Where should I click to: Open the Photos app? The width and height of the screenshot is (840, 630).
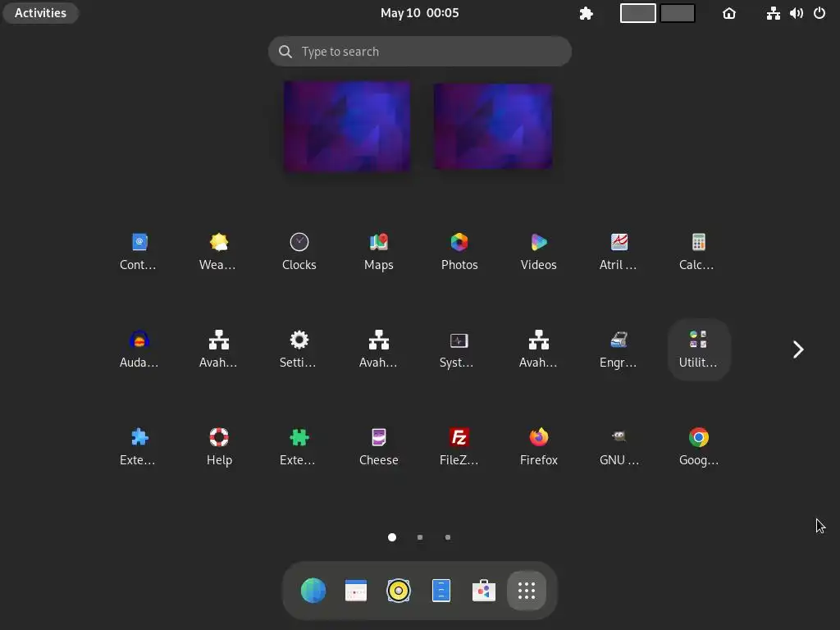pyautogui.click(x=459, y=252)
